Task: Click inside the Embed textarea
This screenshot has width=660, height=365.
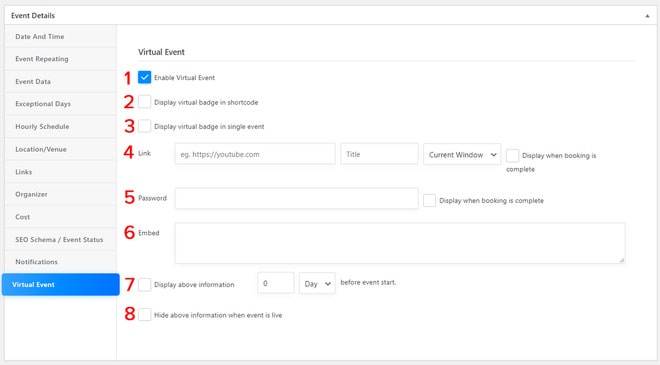Action: coord(400,243)
